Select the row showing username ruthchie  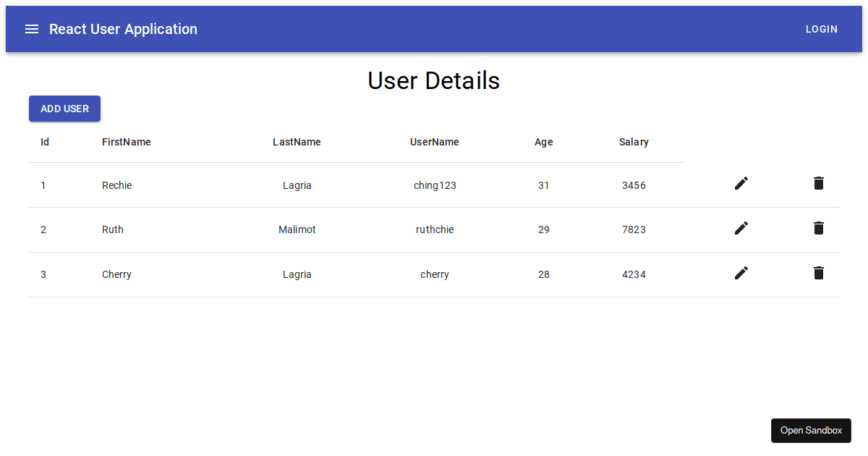point(435,229)
